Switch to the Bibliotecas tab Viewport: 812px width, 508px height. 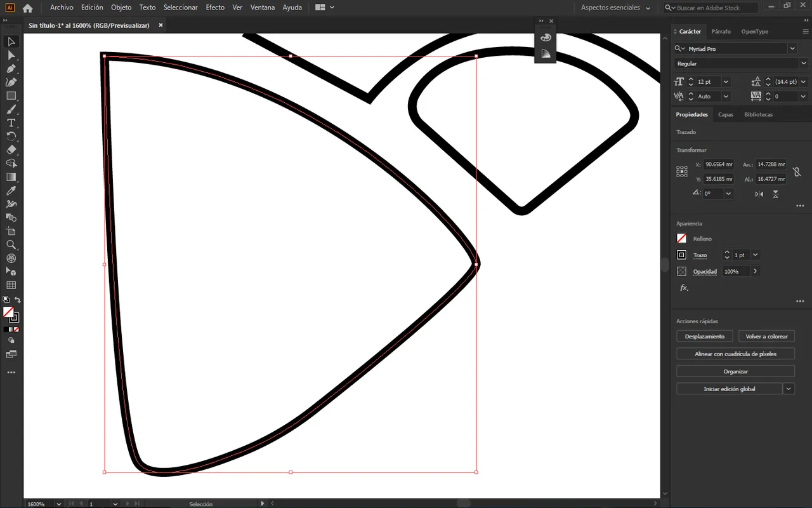[x=758, y=115]
